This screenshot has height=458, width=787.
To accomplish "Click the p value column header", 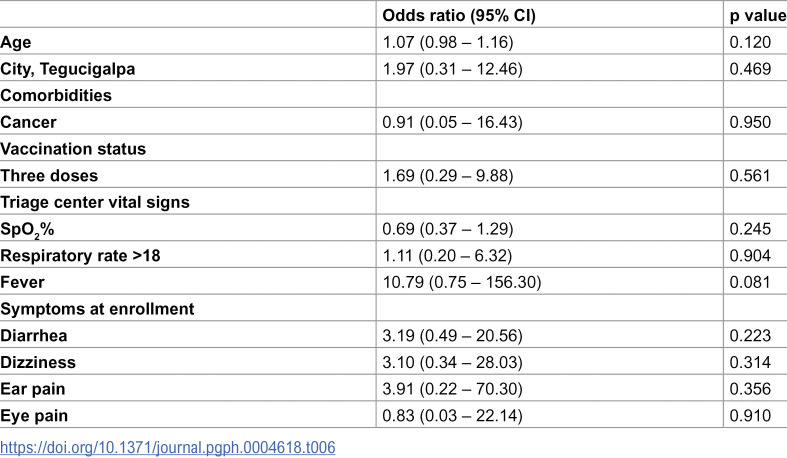I will click(758, 16).
